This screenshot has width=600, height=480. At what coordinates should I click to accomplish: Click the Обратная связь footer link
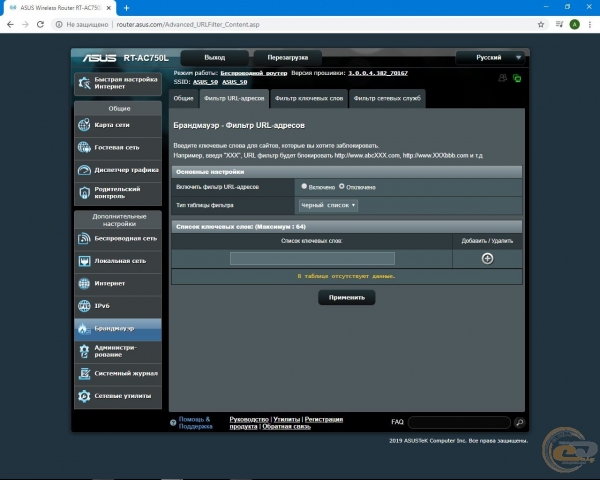[x=288, y=427]
